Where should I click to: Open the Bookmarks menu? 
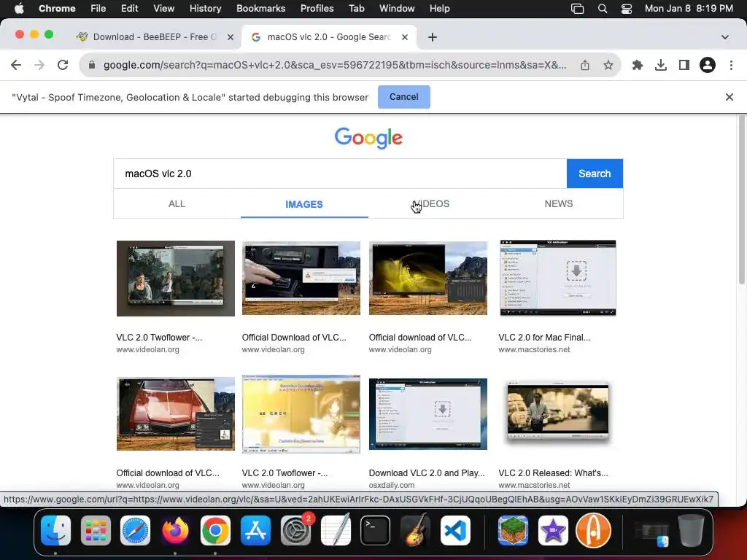(x=260, y=9)
